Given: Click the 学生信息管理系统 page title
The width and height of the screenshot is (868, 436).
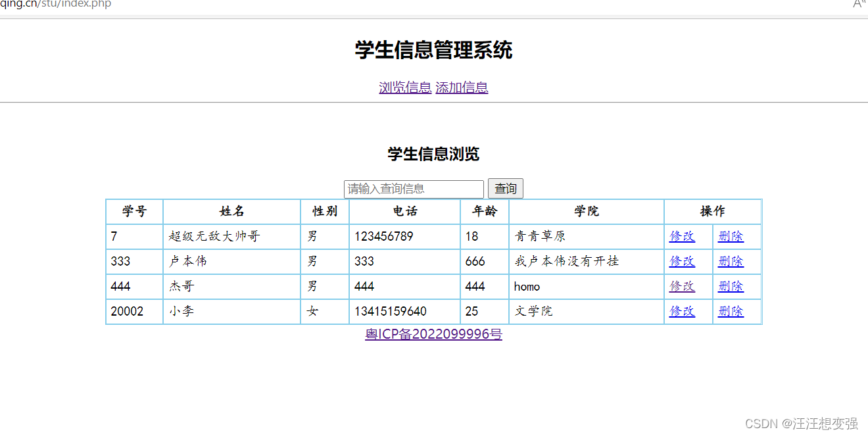Looking at the screenshot, I should point(433,50).
